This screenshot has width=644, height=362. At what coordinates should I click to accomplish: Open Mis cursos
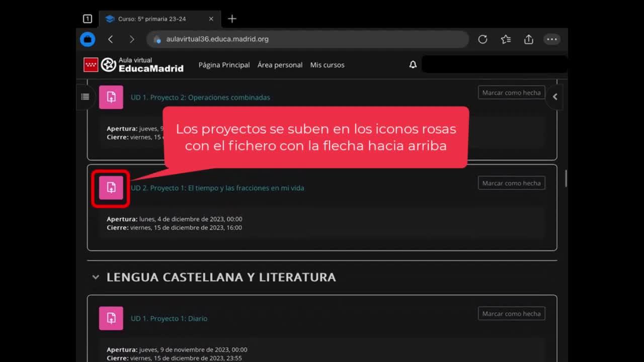[x=327, y=65]
